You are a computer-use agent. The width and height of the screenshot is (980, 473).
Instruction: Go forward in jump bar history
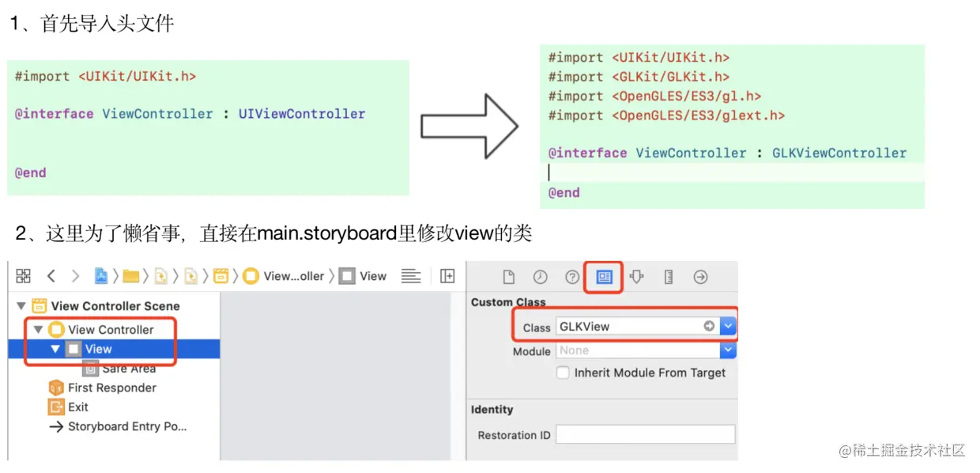coord(75,276)
